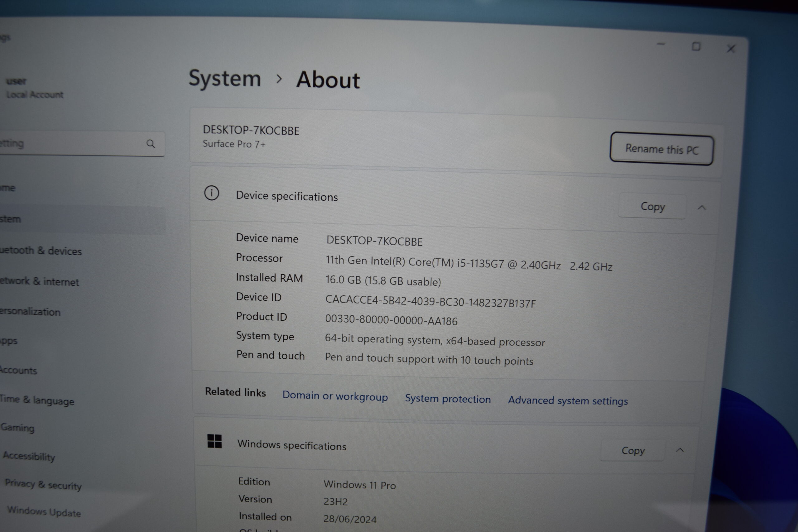Viewport: 798px width, 532px height.
Task: Click the Surface Pro 7+ model text
Action: [x=234, y=144]
